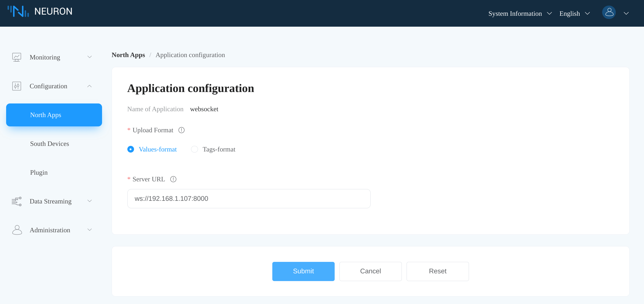The height and width of the screenshot is (304, 644).
Task: Expand the Administration section
Action: [x=90, y=230]
